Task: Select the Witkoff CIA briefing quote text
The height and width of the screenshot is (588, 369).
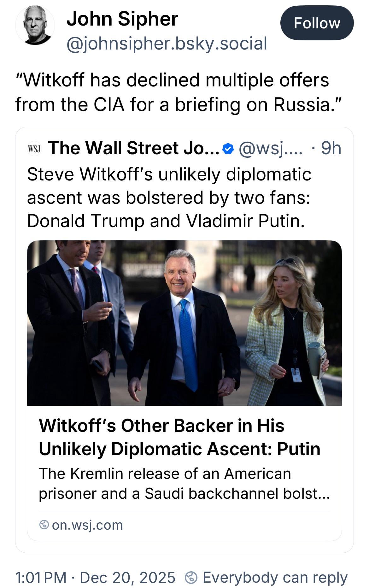Action: pyautogui.click(x=172, y=92)
